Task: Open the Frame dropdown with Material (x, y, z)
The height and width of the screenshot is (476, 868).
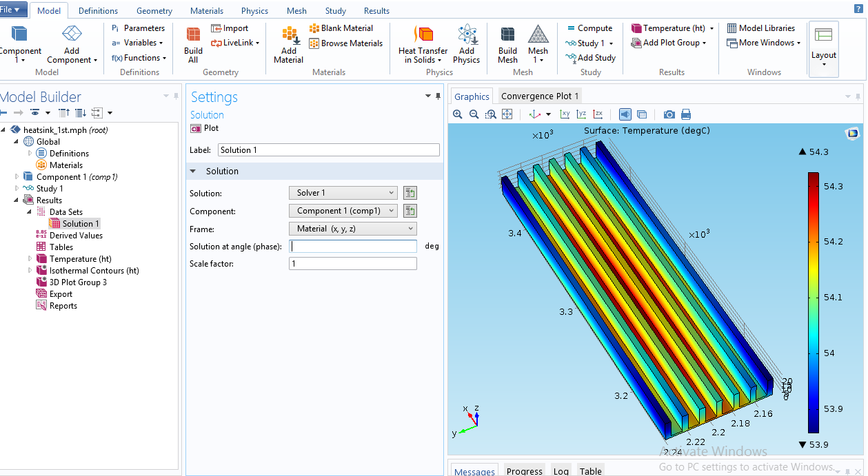Action: coord(353,229)
